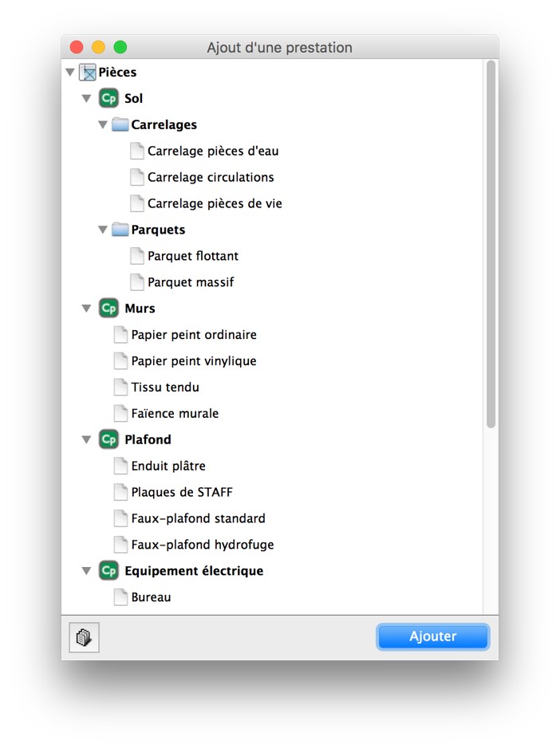Click the vertical scrollbar thumb

(x=491, y=244)
